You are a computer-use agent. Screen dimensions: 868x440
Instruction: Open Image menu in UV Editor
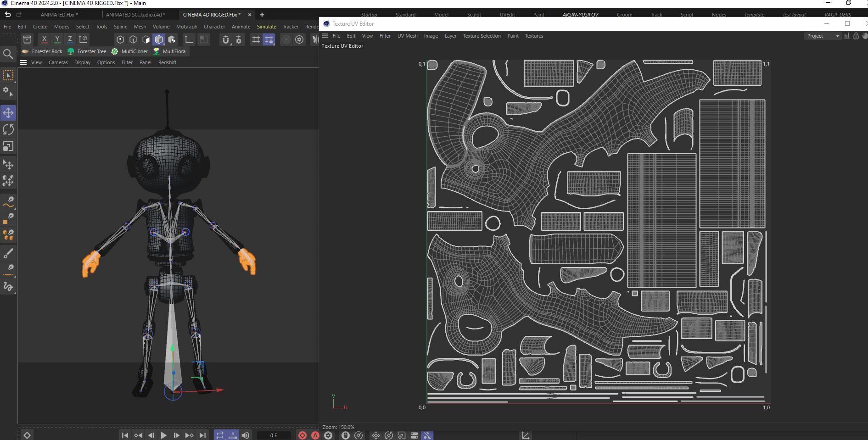pos(431,36)
